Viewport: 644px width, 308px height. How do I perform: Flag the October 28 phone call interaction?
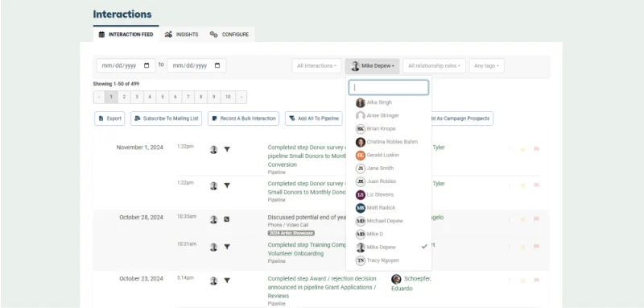(536, 219)
